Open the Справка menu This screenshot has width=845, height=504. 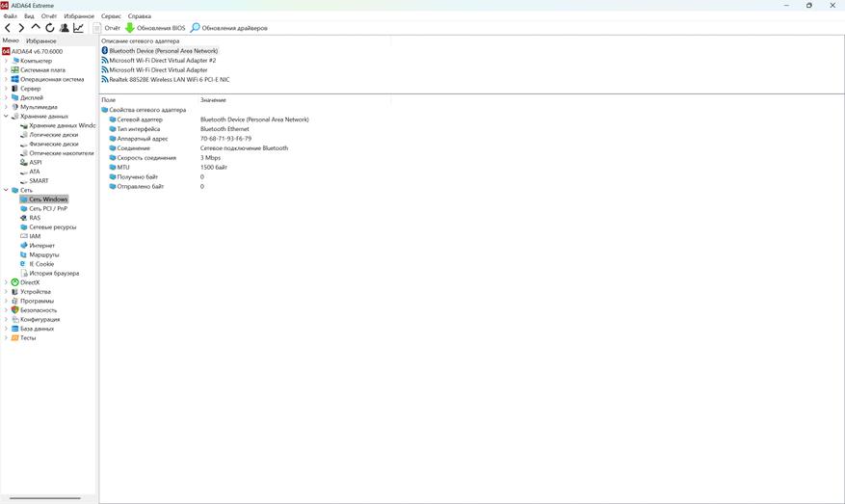pyautogui.click(x=140, y=16)
